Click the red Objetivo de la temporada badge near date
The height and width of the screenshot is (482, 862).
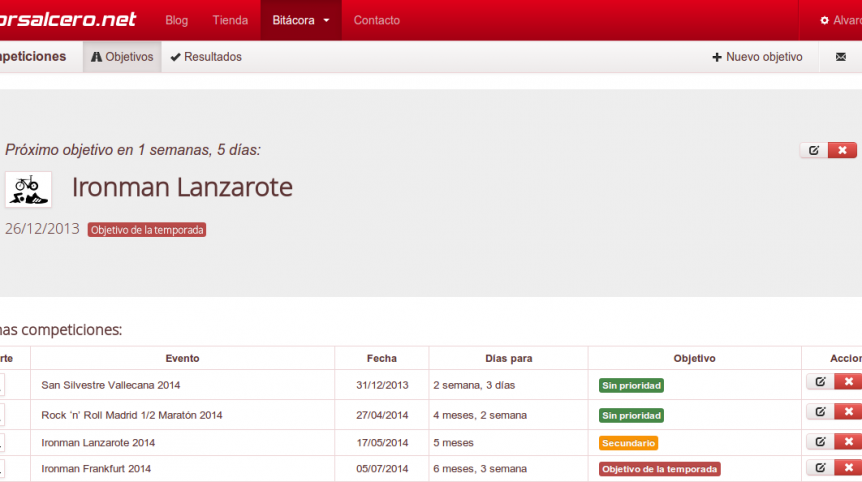point(147,230)
